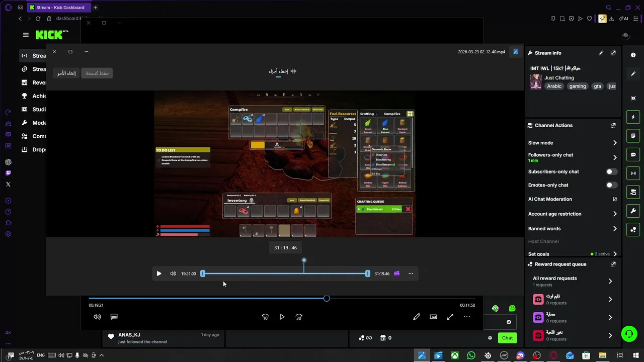The width and height of the screenshot is (644, 362).
Task: Click the lightning bolt icon in right rail
Action: click(633, 117)
